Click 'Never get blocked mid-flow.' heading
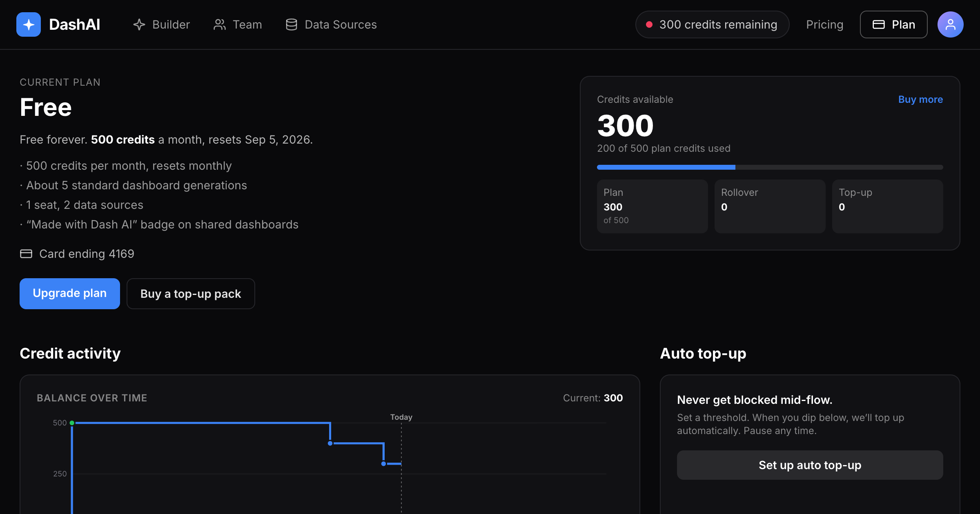This screenshot has height=514, width=980. pos(755,400)
